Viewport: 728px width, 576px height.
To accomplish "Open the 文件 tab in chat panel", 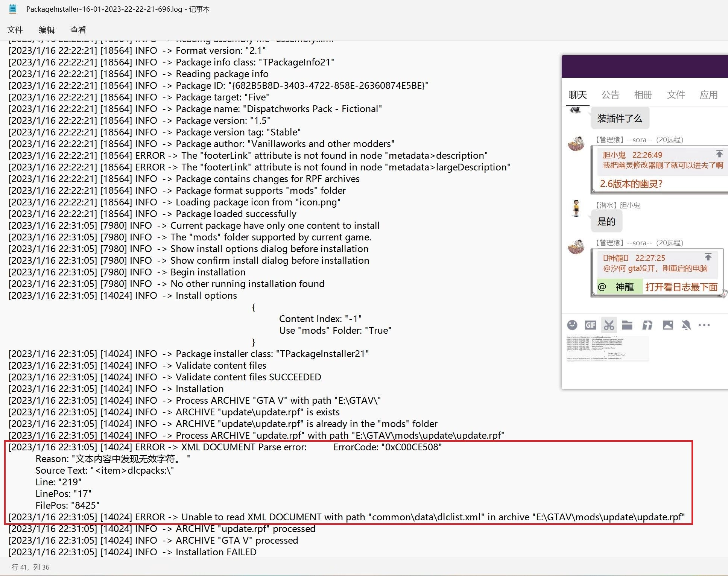I will point(676,95).
